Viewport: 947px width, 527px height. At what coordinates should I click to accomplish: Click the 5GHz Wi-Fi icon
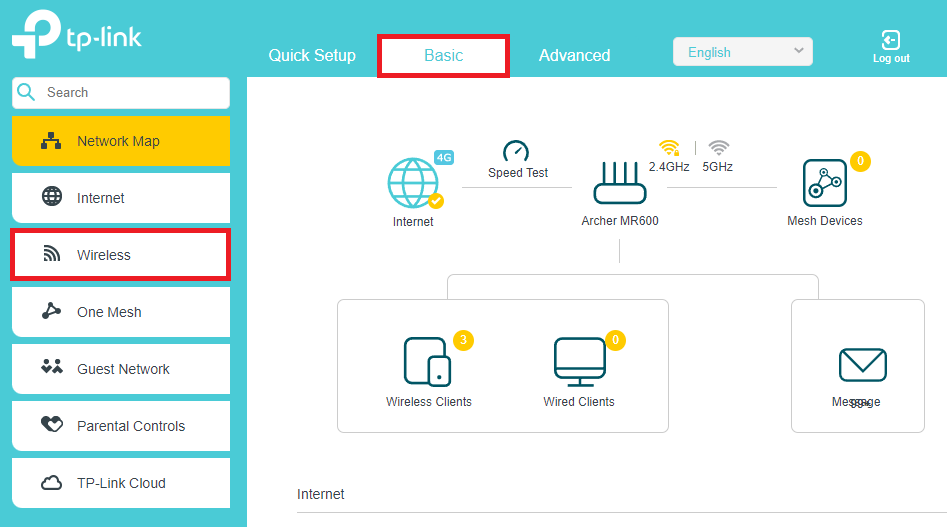[x=719, y=147]
